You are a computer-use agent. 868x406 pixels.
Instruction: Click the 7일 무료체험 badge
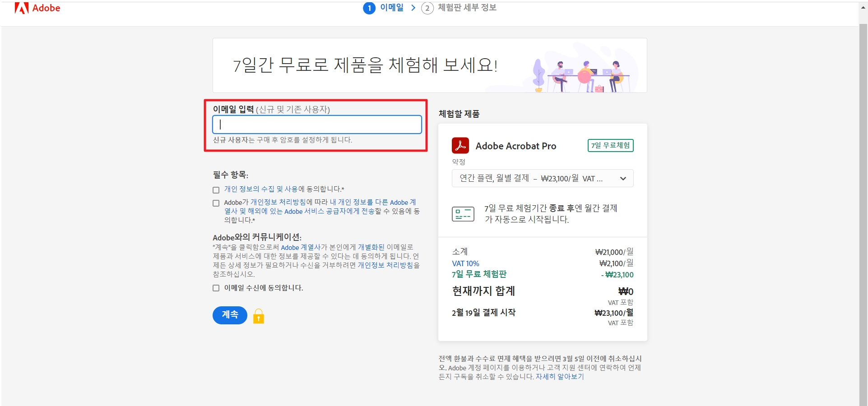pyautogui.click(x=611, y=145)
